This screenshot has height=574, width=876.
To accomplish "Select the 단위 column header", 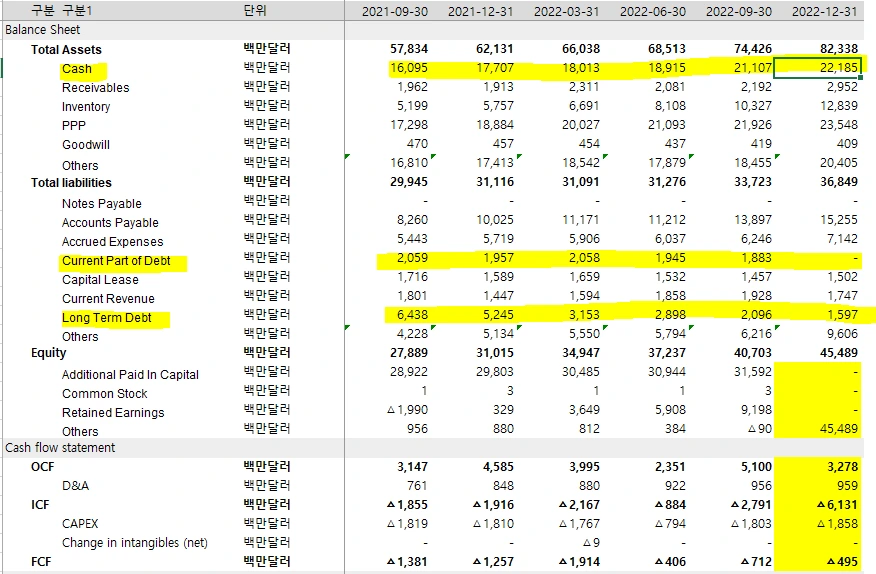I will pos(255,11).
